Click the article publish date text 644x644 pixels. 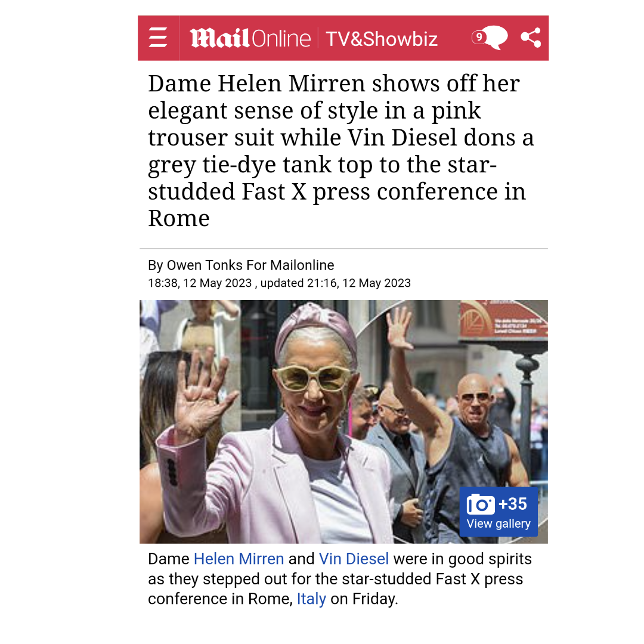pyautogui.click(x=200, y=283)
